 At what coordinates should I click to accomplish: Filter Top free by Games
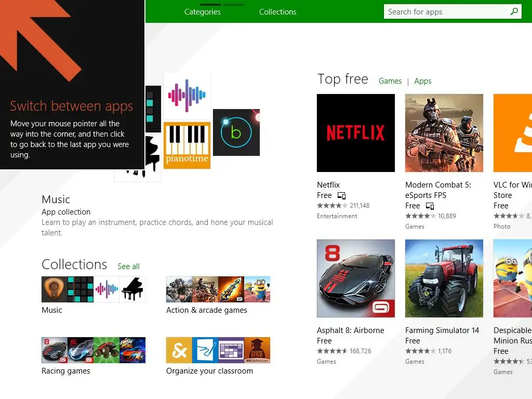point(390,81)
